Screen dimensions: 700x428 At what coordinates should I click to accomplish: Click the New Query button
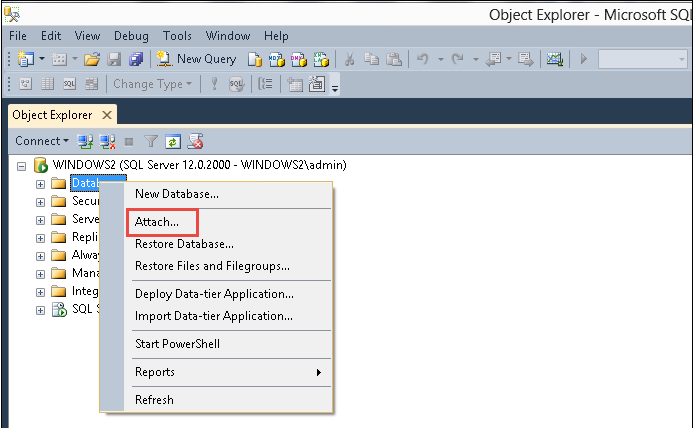coord(196,59)
